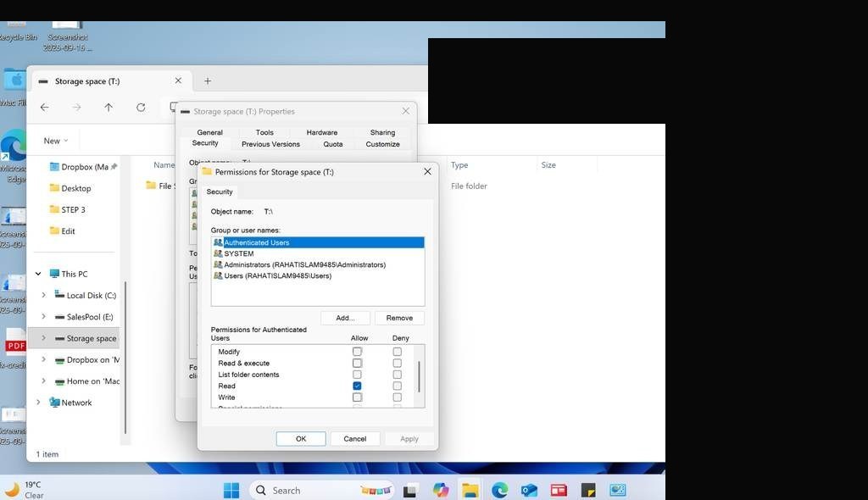Open Quota tab in Properties
Viewport: 868px width, 500px height.
tap(332, 144)
